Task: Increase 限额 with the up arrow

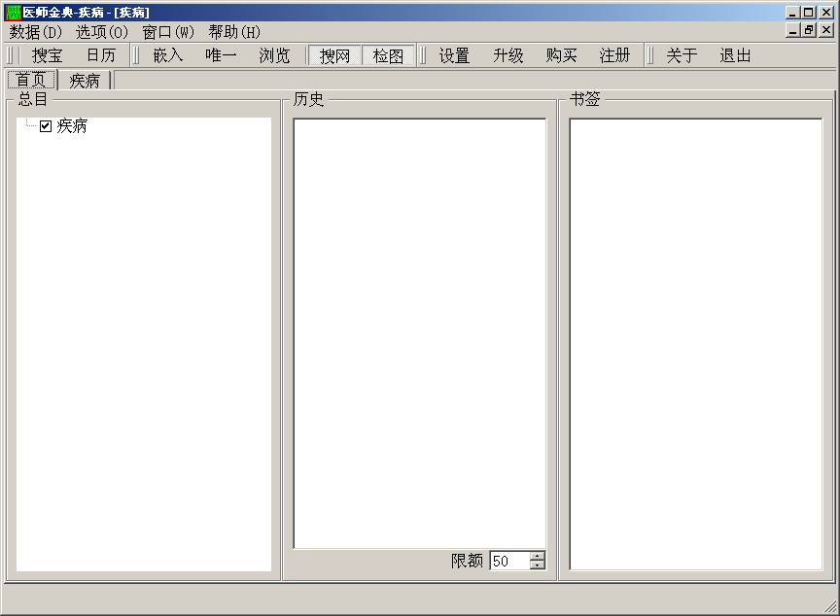Action: click(x=538, y=556)
